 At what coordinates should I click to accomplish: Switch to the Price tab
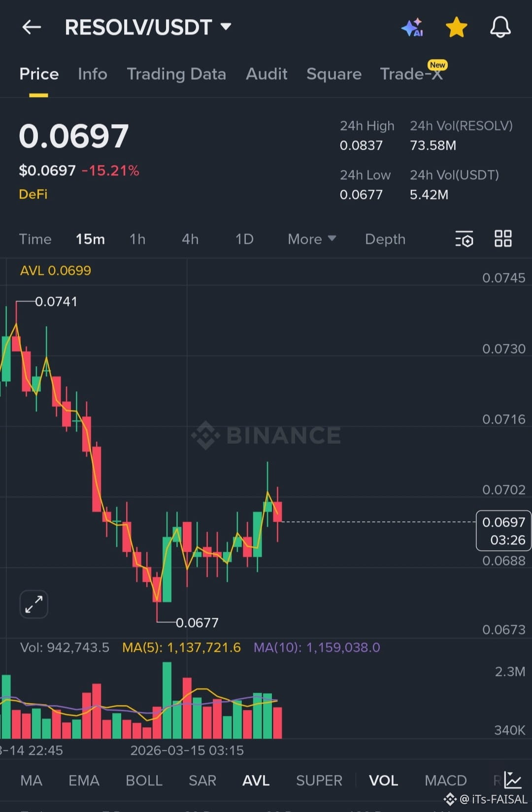tap(39, 74)
